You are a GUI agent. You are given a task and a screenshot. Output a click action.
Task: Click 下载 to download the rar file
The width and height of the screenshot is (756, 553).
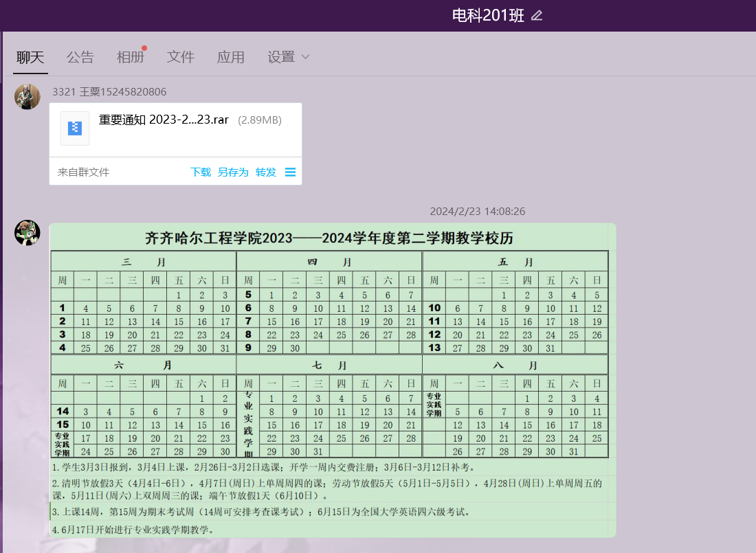pos(201,172)
